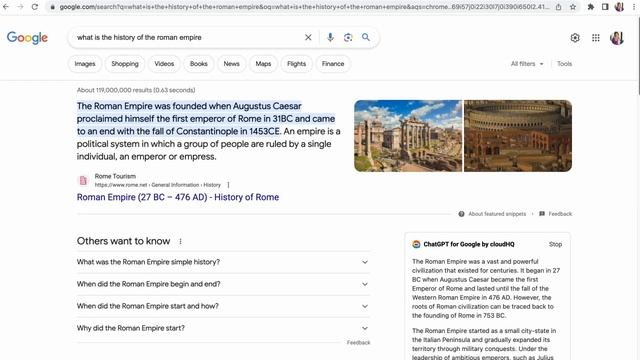Image resolution: width=640 pixels, height=360 pixels.
Task: Open options menu beside Others want to know
Action: 180,241
